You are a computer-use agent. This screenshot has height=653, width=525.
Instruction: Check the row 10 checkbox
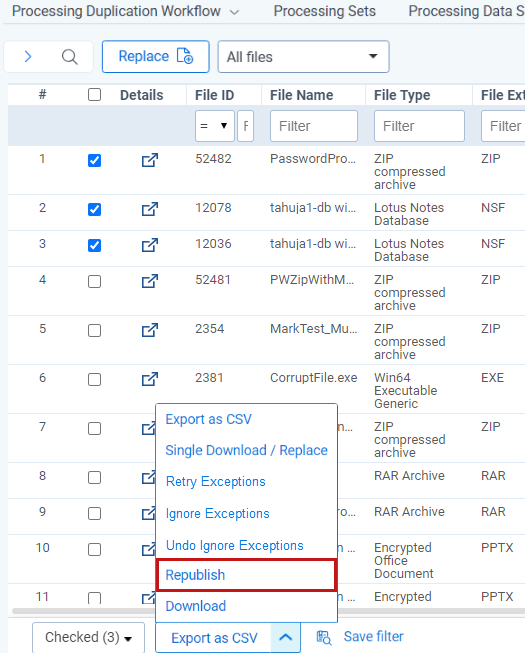95,549
